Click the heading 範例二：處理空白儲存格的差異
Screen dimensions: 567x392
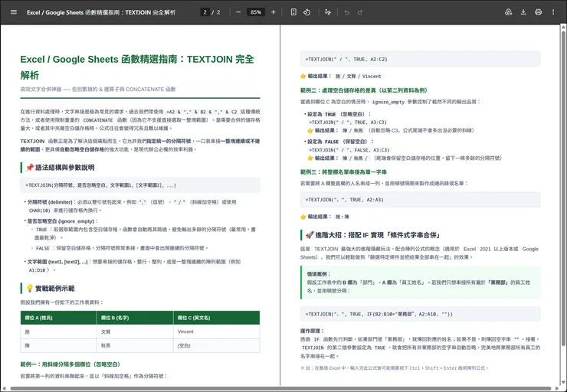pos(364,90)
